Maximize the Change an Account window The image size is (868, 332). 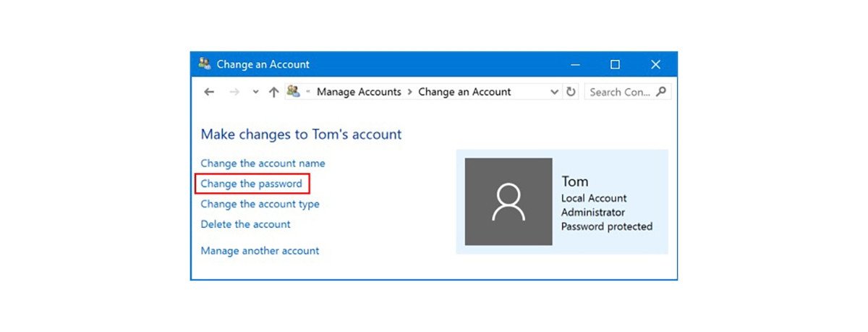click(615, 64)
